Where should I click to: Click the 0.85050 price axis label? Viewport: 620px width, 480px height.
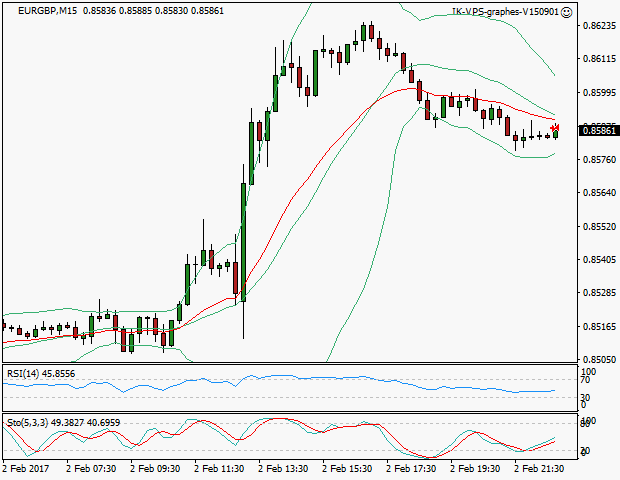(597, 360)
